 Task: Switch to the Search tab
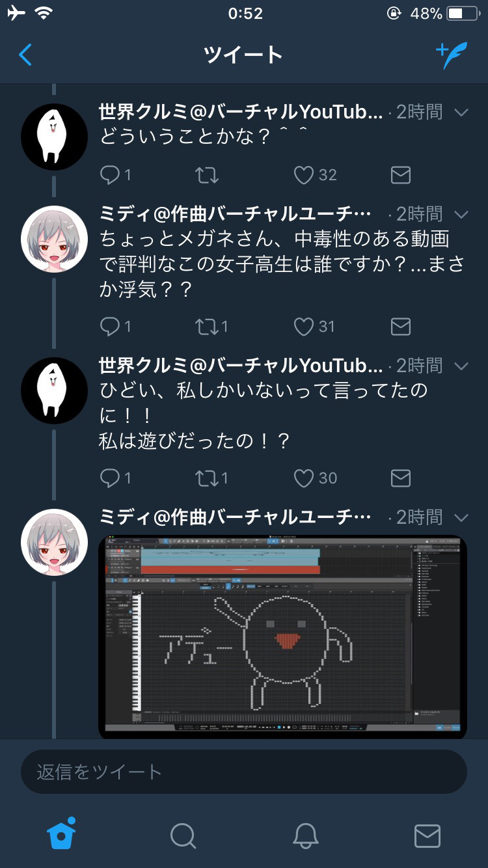pos(183,835)
